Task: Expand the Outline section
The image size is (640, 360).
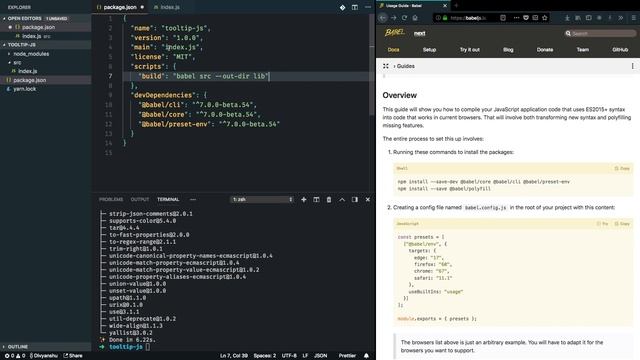Action: tap(18, 347)
